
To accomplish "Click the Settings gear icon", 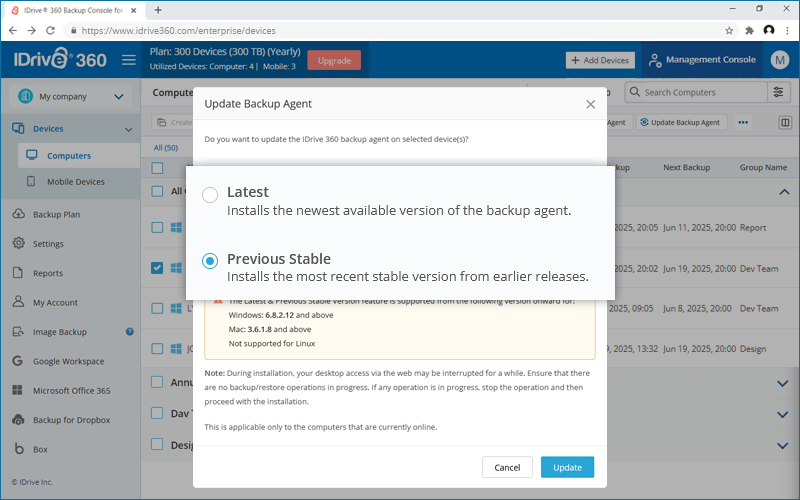I will [x=18, y=243].
